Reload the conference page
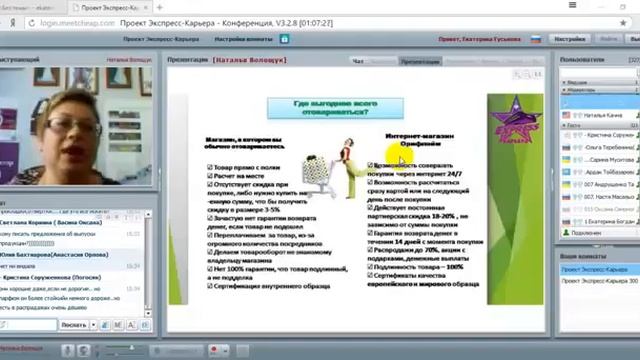The image size is (640, 360). click(31, 23)
